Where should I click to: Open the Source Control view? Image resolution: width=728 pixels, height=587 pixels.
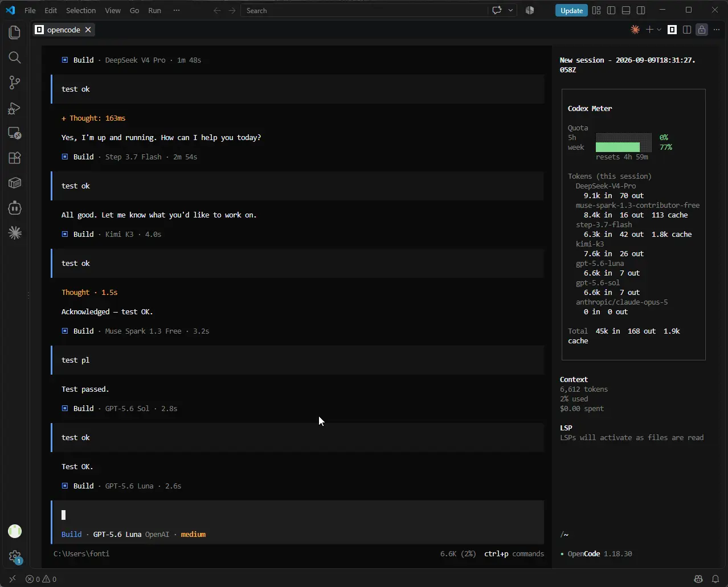tap(15, 83)
